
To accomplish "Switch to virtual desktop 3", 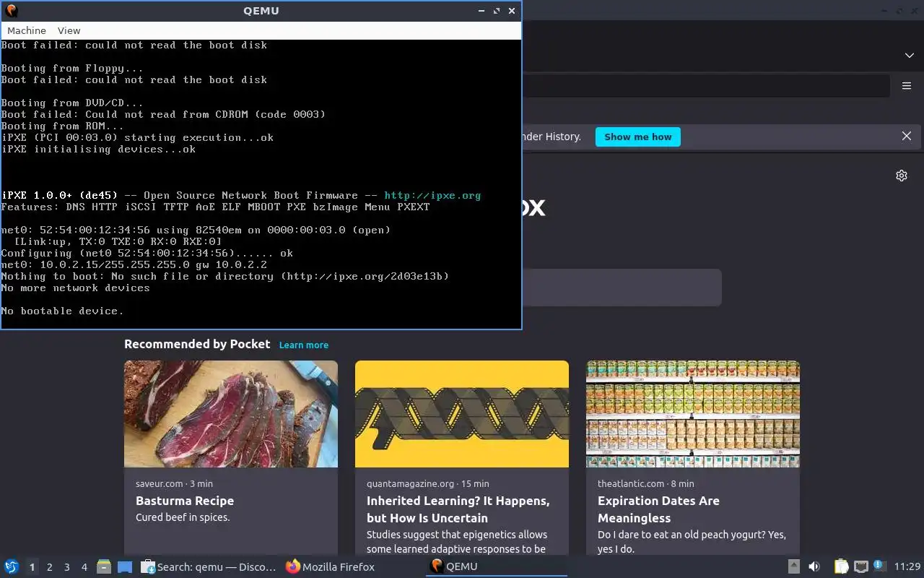I will 66,567.
